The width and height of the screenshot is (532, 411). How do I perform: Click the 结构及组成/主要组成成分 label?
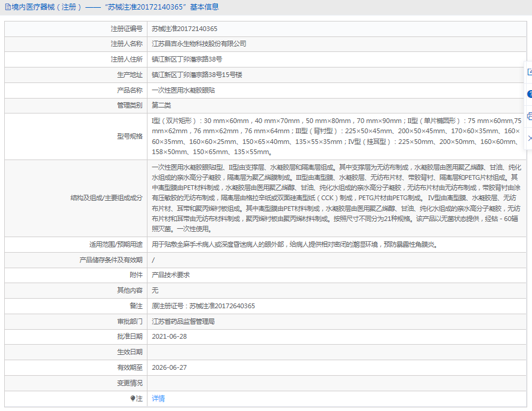point(106,198)
